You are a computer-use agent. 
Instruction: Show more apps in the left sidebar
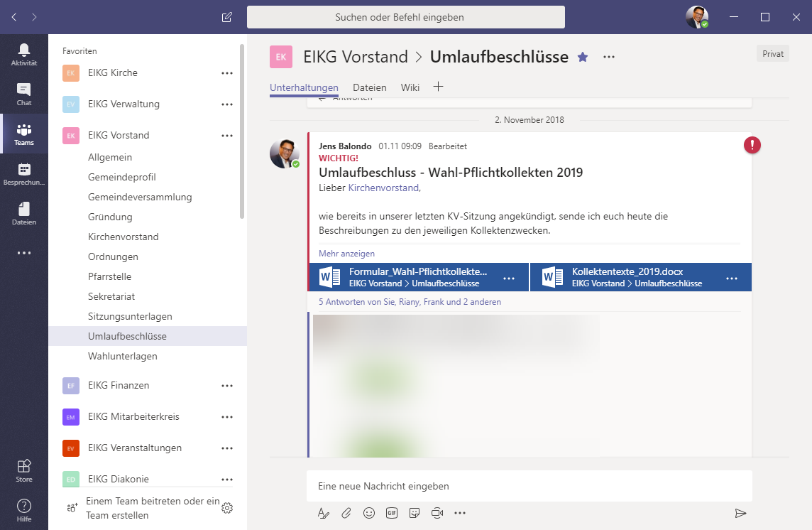[x=24, y=253]
